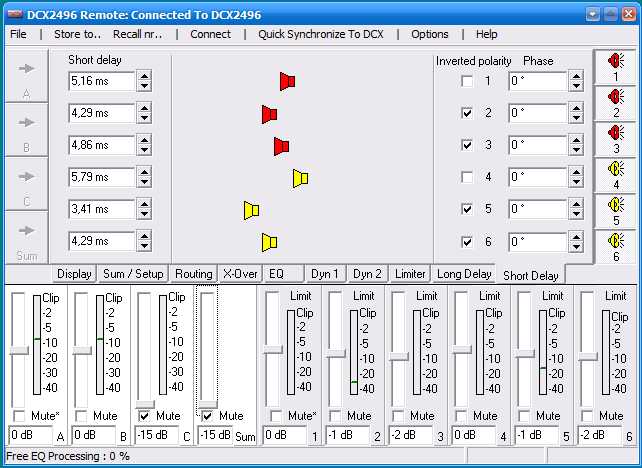Click the app icon in title bar

coord(15,15)
